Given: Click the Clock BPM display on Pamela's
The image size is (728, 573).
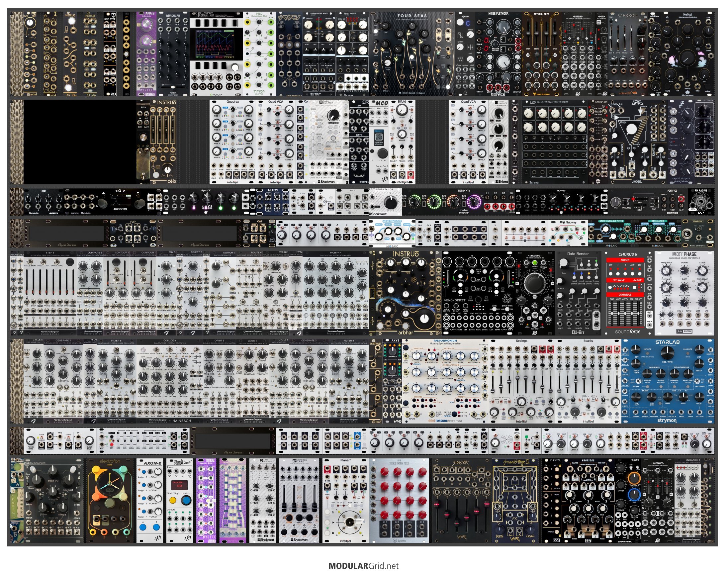Looking at the screenshot, I should pyautogui.click(x=179, y=486).
